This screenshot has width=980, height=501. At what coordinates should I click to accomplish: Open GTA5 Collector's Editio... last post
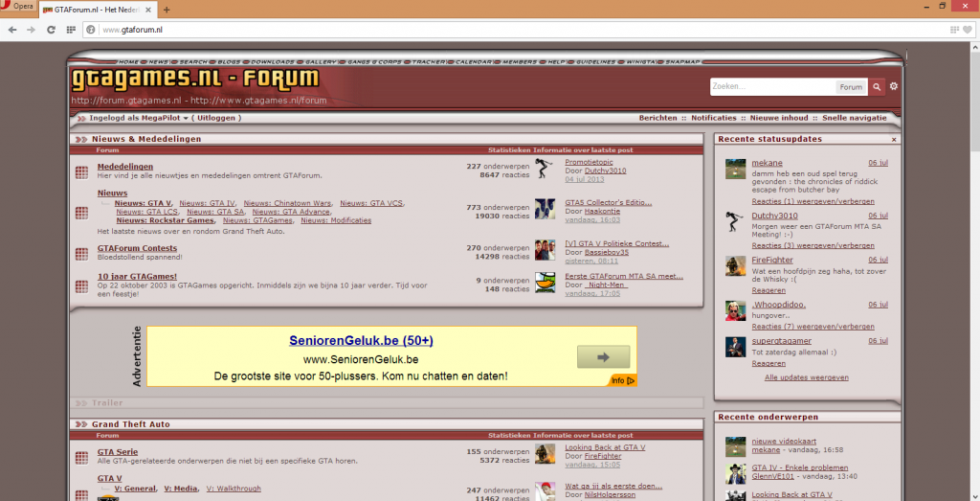coord(608,203)
